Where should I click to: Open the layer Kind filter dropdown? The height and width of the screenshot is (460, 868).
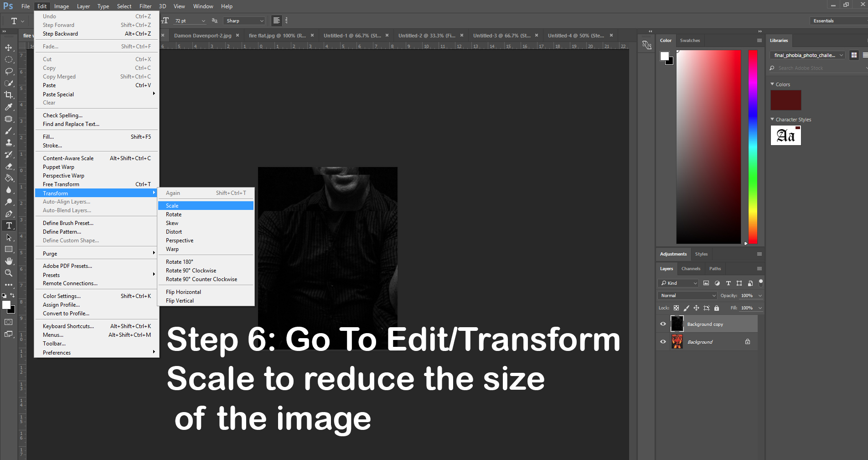(678, 283)
